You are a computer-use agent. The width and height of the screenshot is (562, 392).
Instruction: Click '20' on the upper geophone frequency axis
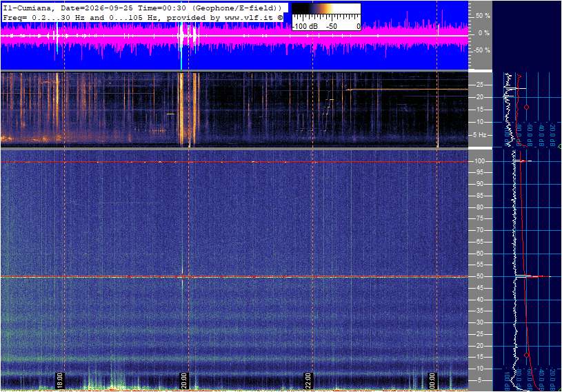click(479, 97)
